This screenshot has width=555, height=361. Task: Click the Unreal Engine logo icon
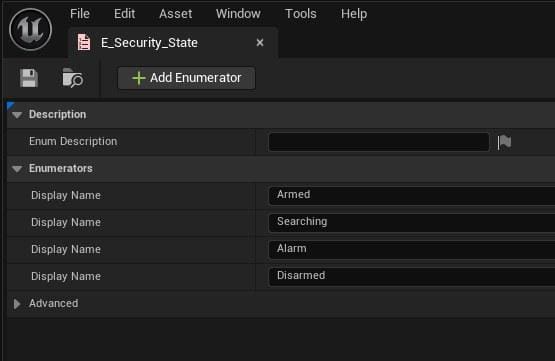tap(30, 29)
